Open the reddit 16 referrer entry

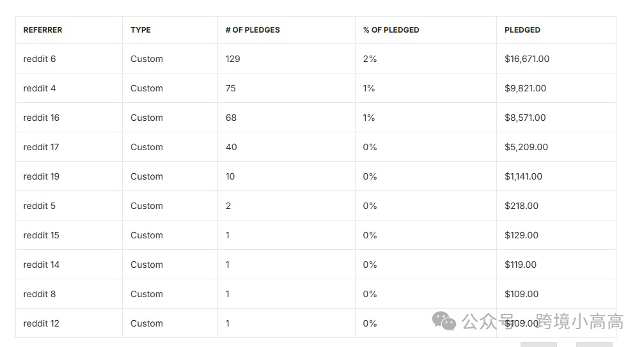42,118
